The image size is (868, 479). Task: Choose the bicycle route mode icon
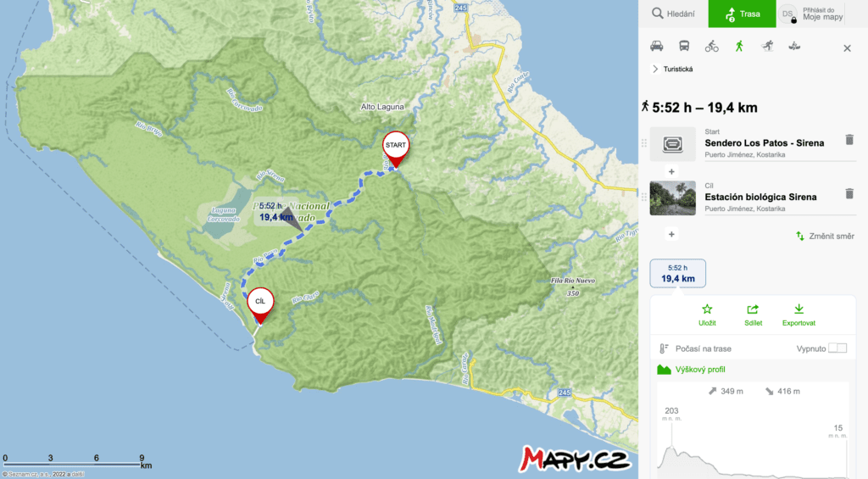711,47
